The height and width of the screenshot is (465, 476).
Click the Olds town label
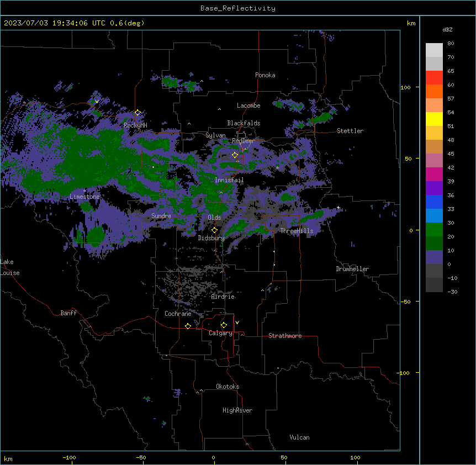coord(214,218)
